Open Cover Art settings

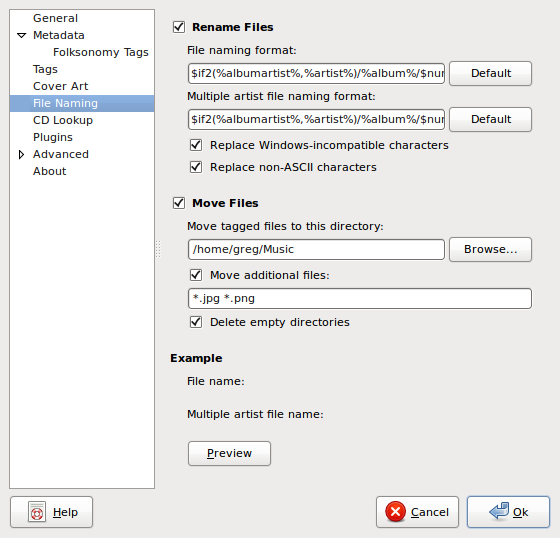point(60,86)
